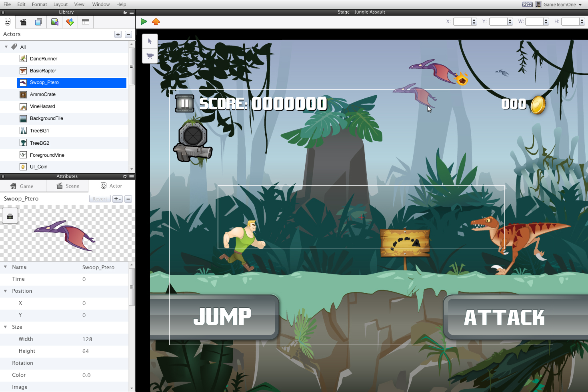The height and width of the screenshot is (392, 588).
Task: Click the X coordinate input field
Action: [462, 22]
